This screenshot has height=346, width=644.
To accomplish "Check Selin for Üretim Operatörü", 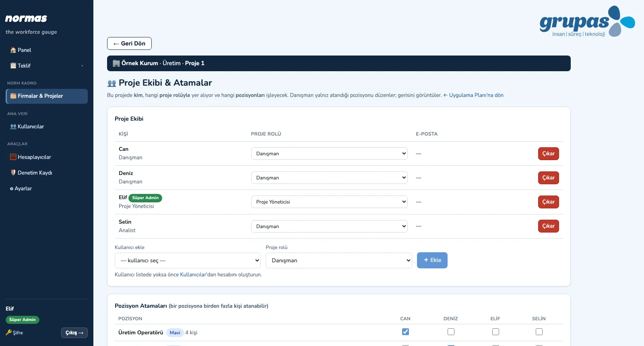I will pyautogui.click(x=539, y=332).
